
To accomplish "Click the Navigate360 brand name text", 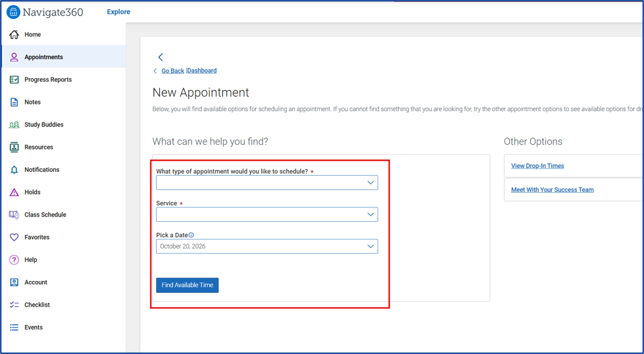I will (53, 13).
